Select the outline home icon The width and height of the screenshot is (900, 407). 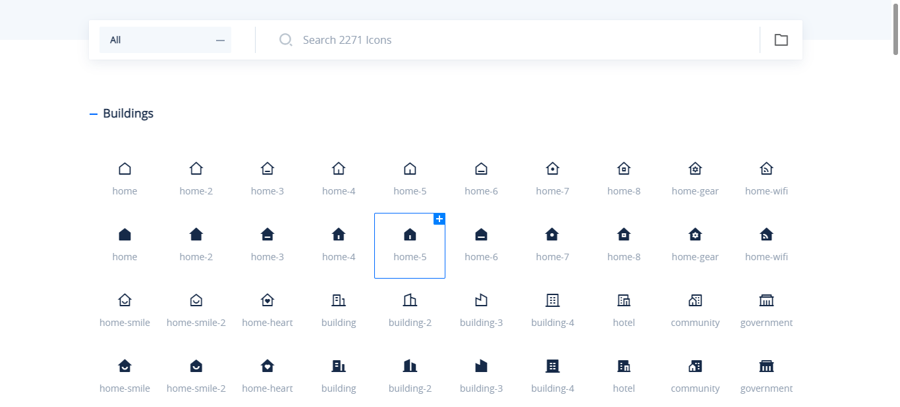tap(125, 169)
